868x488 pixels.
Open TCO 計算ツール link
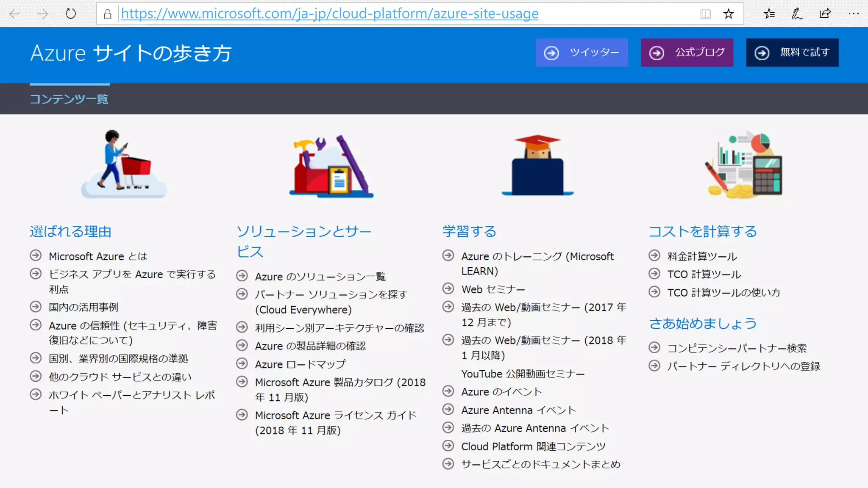point(704,274)
